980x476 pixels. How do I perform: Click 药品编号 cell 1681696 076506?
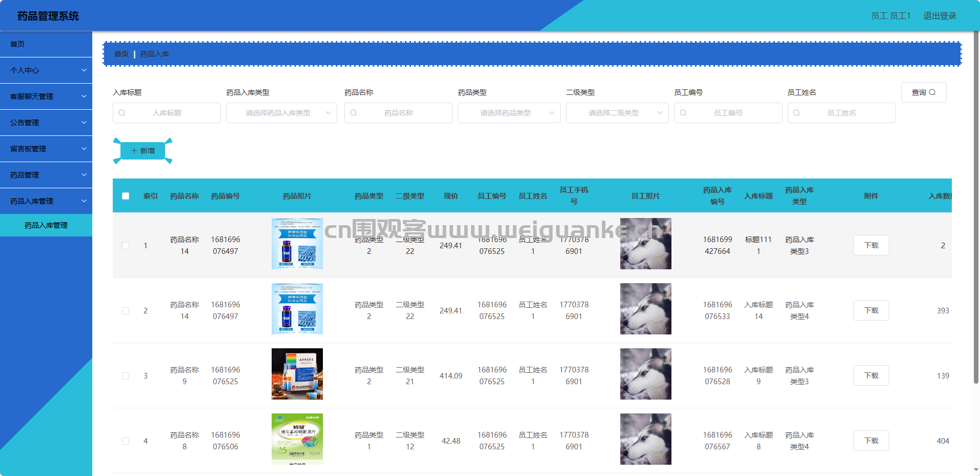click(226, 441)
